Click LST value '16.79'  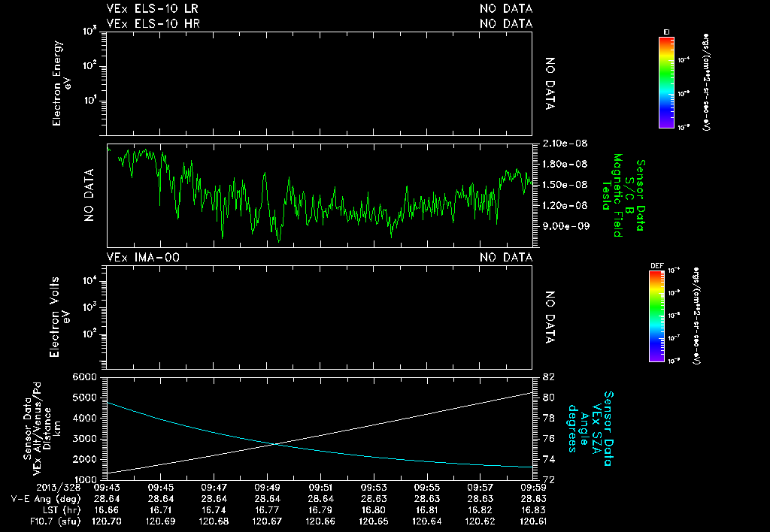pyautogui.click(x=320, y=510)
